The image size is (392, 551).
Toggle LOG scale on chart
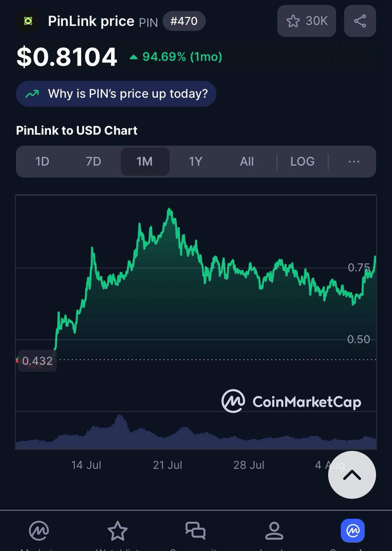coord(302,161)
